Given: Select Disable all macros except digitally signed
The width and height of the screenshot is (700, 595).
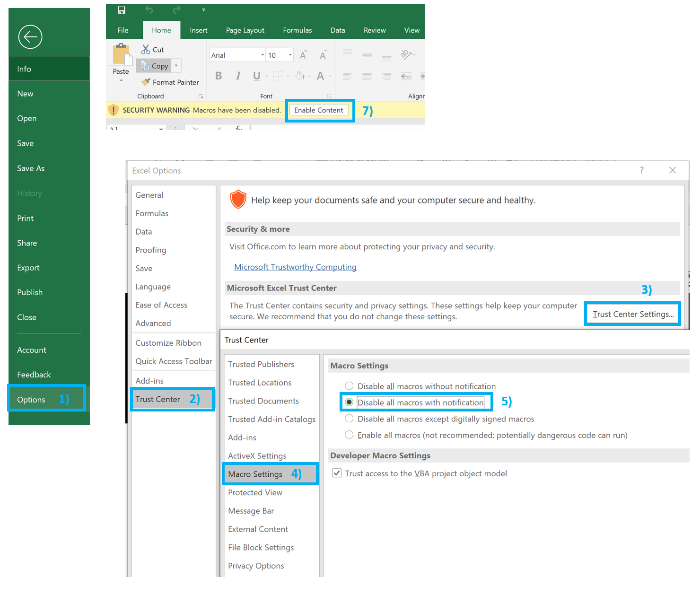Looking at the screenshot, I should pos(349,419).
